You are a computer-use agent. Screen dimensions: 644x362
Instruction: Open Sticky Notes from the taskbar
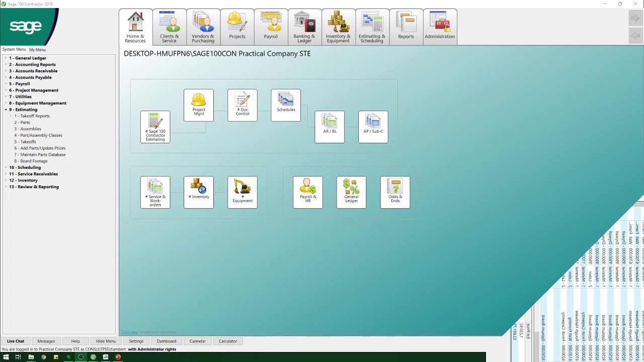click(x=56, y=357)
